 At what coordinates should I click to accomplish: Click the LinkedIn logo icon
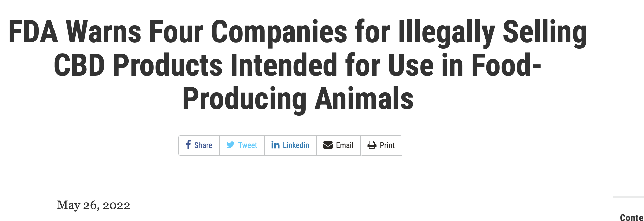pyautogui.click(x=275, y=145)
